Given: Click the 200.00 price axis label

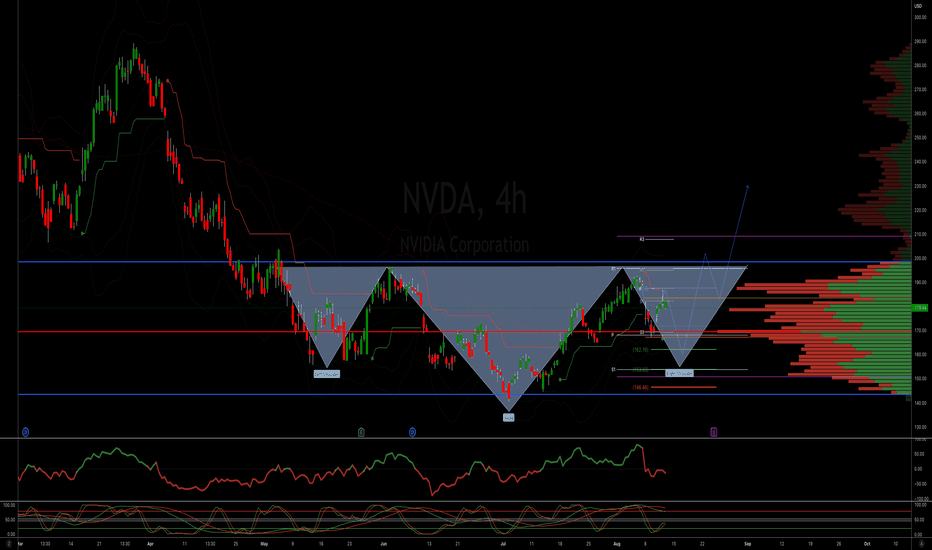Looking at the screenshot, I should [x=920, y=259].
